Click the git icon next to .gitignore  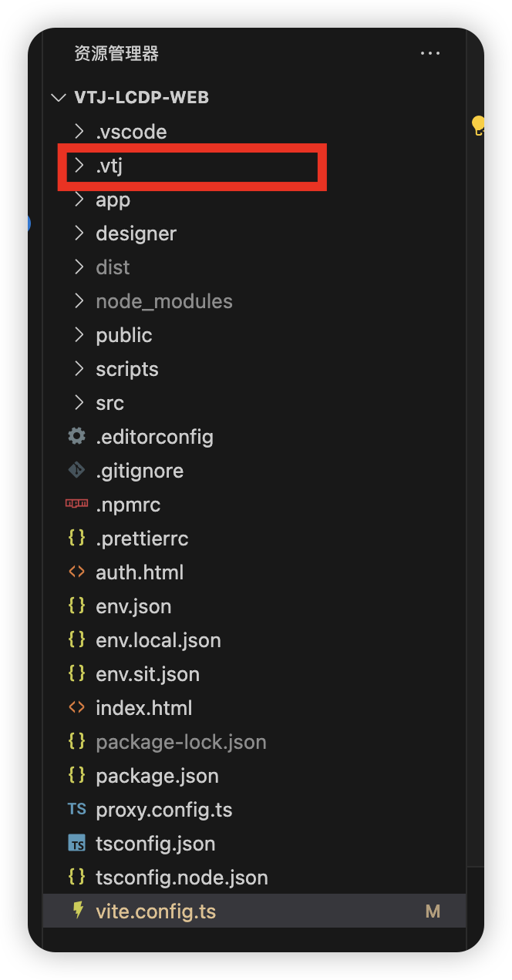click(76, 470)
